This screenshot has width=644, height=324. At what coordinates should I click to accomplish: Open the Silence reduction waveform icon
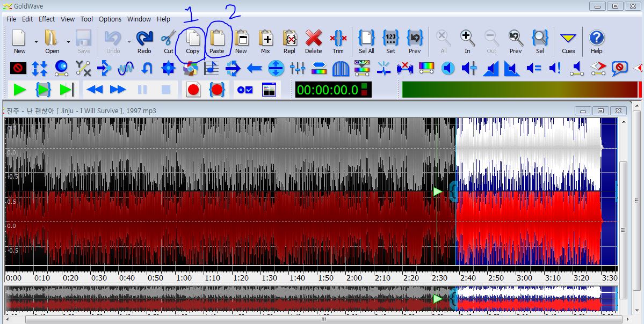tap(405, 68)
